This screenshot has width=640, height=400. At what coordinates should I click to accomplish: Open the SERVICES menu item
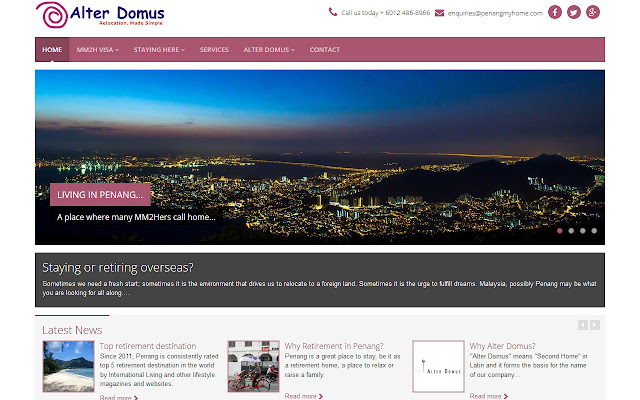pos(214,50)
